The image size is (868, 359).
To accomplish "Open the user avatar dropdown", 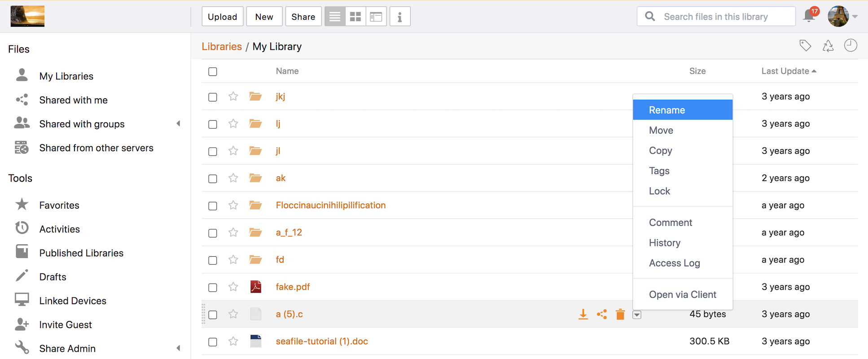I will click(842, 17).
